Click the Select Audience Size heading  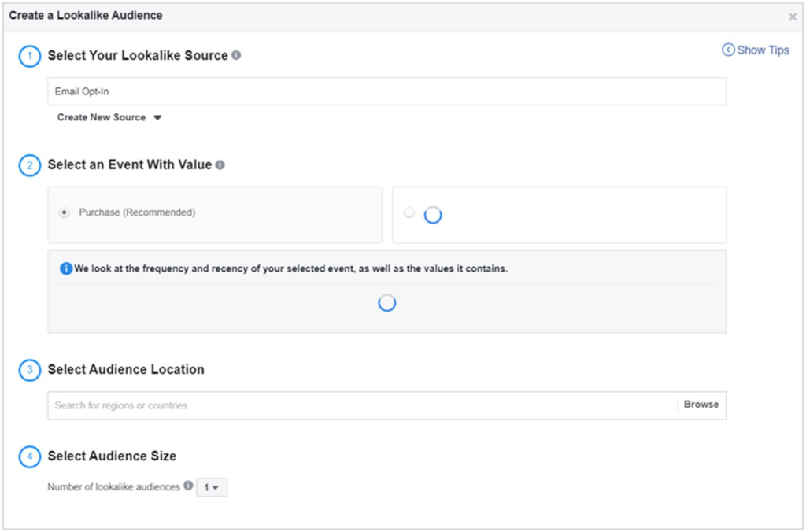[112, 456]
